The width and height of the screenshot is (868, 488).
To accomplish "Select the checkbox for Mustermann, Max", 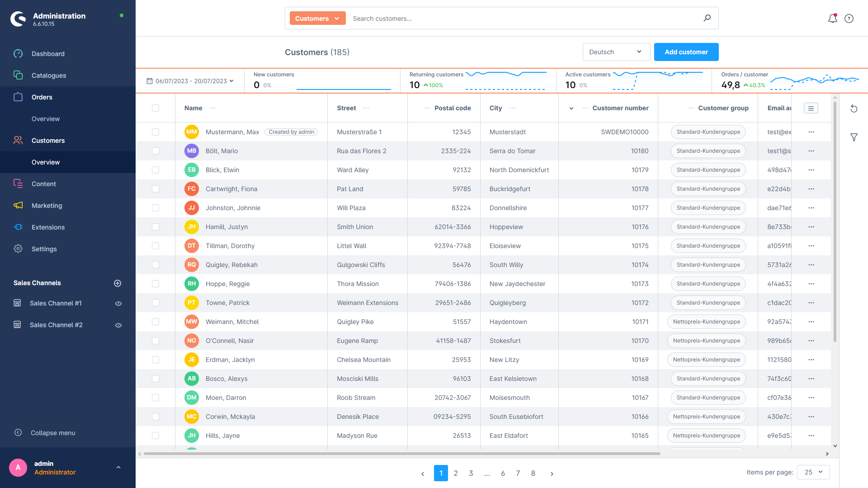I will click(156, 132).
